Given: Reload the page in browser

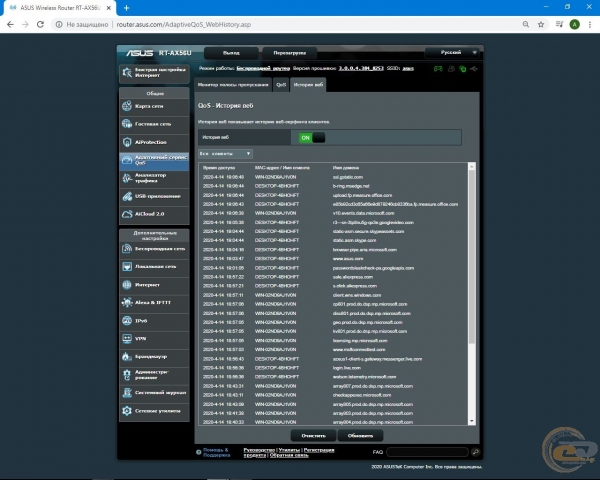Looking at the screenshot, I should (40, 24).
